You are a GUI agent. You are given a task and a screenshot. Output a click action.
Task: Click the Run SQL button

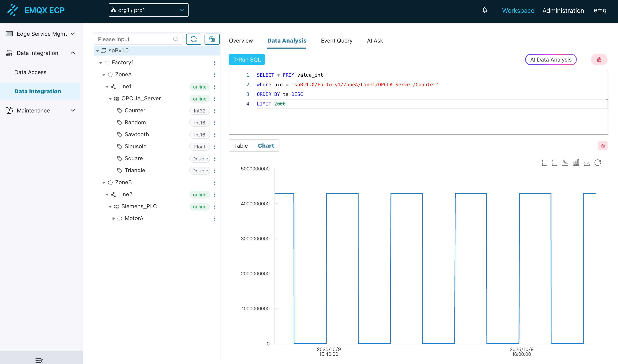(246, 59)
